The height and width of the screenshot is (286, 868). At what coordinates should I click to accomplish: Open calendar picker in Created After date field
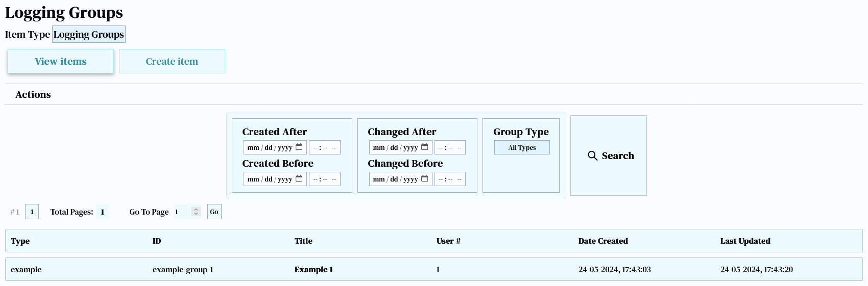coord(299,147)
